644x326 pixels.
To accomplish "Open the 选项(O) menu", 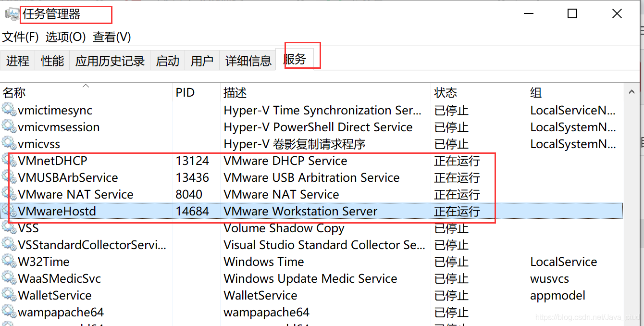I will pyautogui.click(x=65, y=37).
